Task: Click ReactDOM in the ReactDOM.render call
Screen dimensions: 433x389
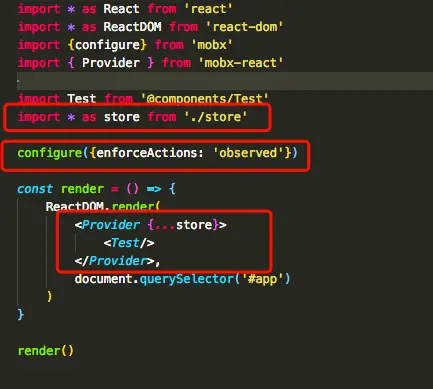Action: (75, 207)
